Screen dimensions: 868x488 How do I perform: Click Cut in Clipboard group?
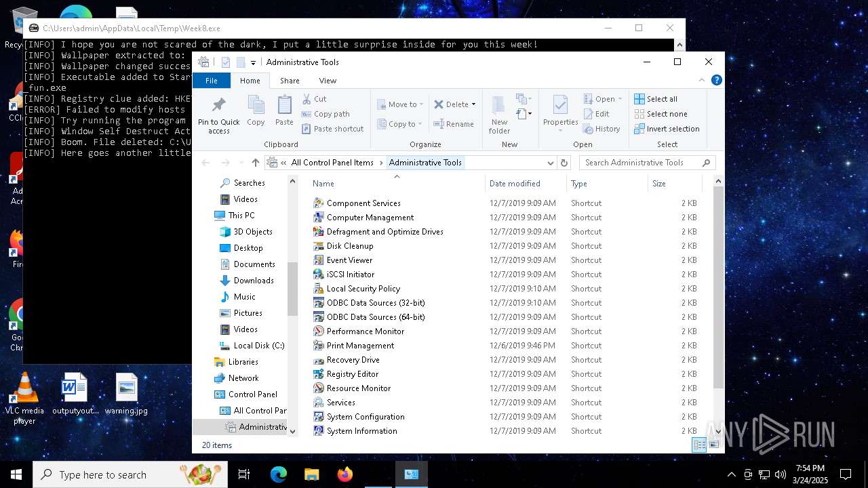(x=314, y=99)
